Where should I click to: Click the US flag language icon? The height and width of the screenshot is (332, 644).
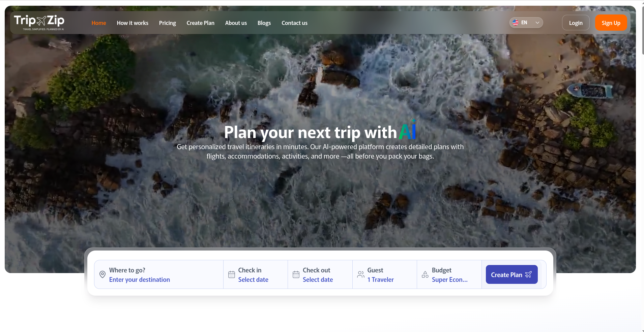click(x=516, y=23)
